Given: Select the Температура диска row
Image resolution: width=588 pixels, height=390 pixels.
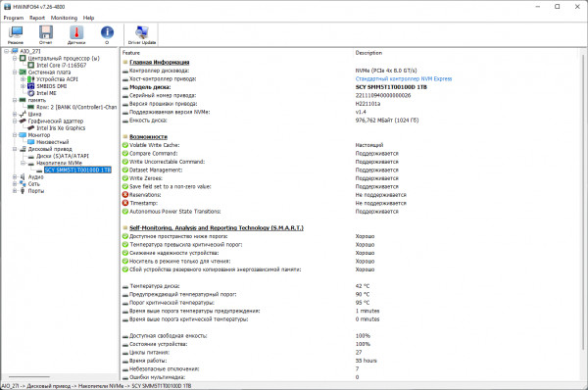Looking at the screenshot, I should pos(349,286).
